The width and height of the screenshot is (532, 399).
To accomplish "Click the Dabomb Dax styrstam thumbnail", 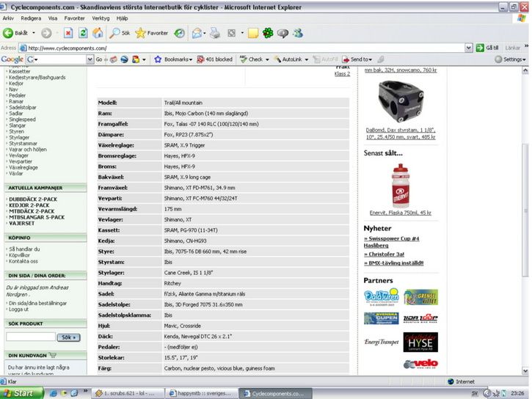I will 401,101.
